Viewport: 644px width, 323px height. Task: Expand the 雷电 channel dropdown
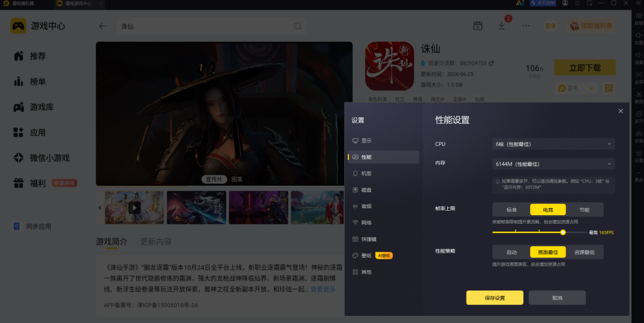coord(577,88)
